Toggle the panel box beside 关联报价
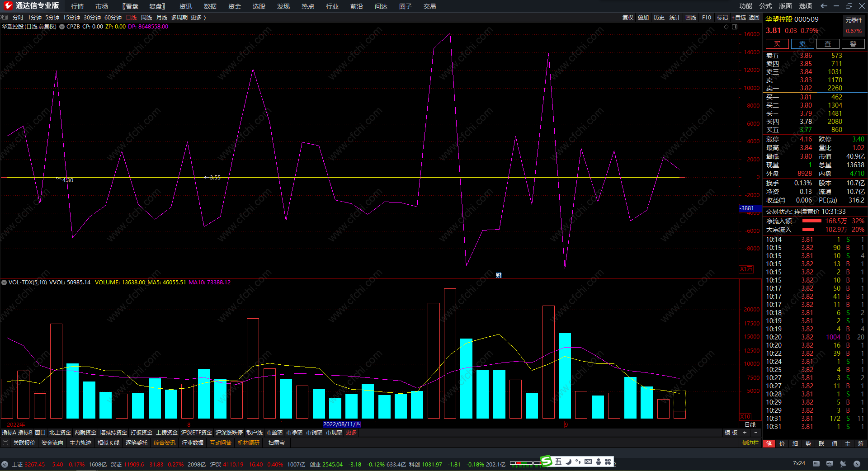Viewport: 868px width, 471px height. tap(5, 443)
